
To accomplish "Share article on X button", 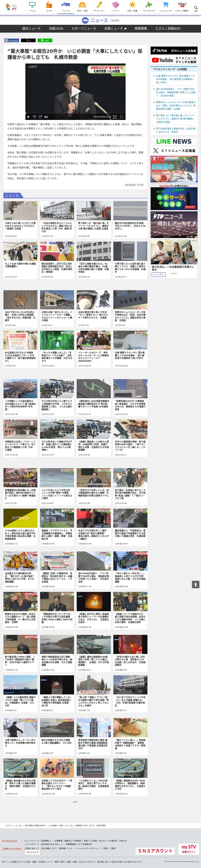I will click(x=28, y=40).
